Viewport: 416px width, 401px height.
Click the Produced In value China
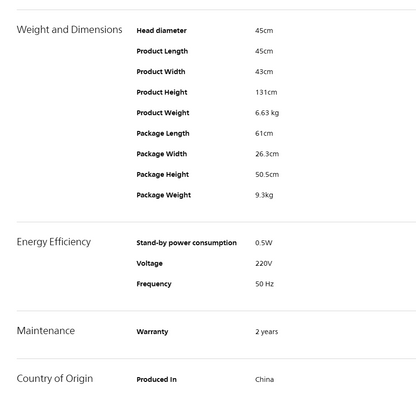[x=264, y=380]
